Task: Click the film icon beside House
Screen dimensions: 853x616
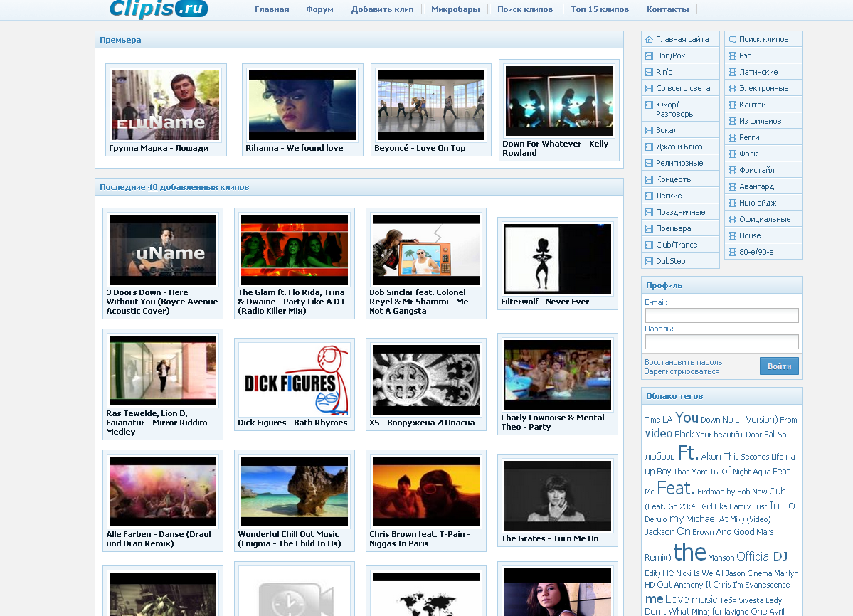Action: click(732, 235)
